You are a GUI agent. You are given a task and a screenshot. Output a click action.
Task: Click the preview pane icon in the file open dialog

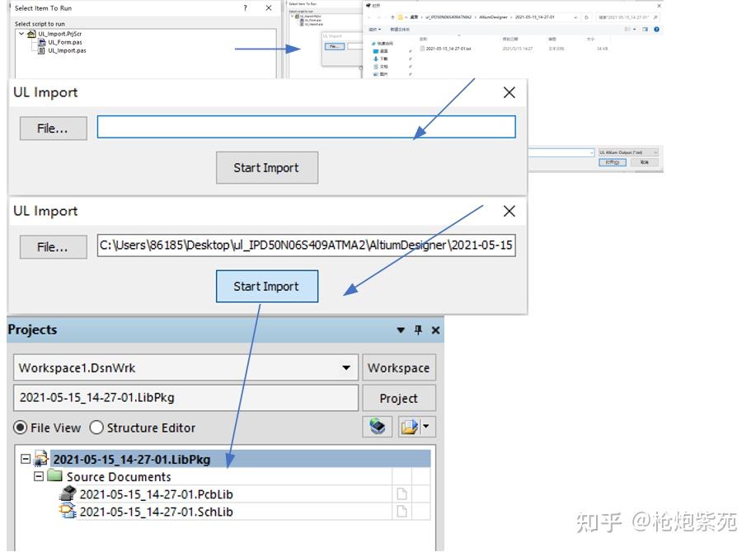pos(645,30)
